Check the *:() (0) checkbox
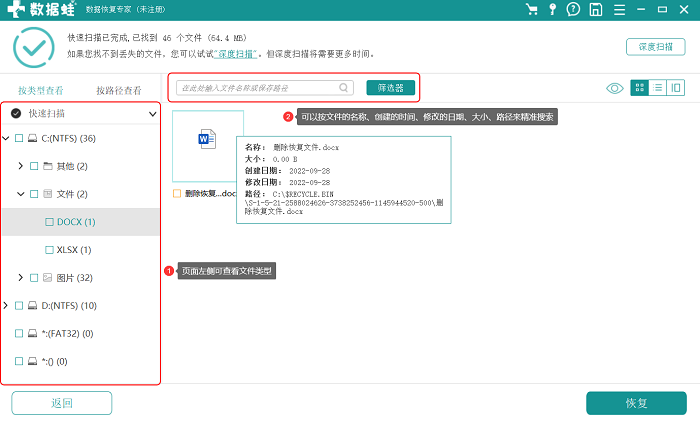Viewport: 700px width, 427px height. (x=19, y=361)
